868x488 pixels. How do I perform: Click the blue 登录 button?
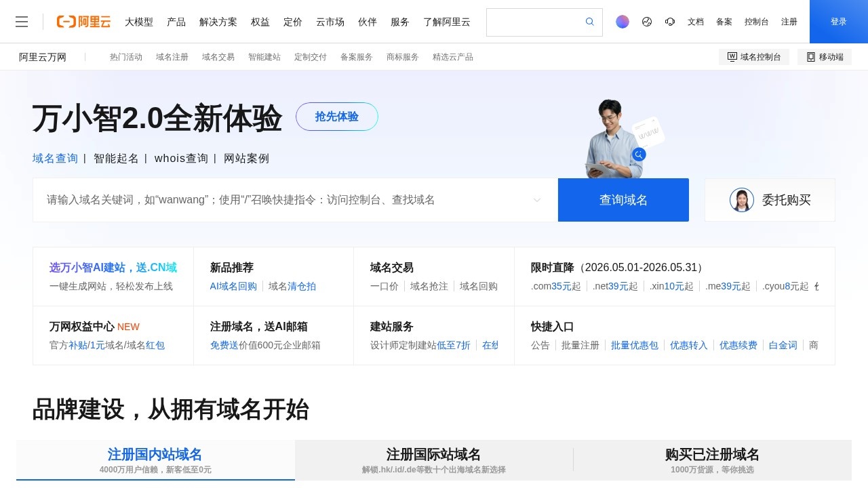[839, 22]
